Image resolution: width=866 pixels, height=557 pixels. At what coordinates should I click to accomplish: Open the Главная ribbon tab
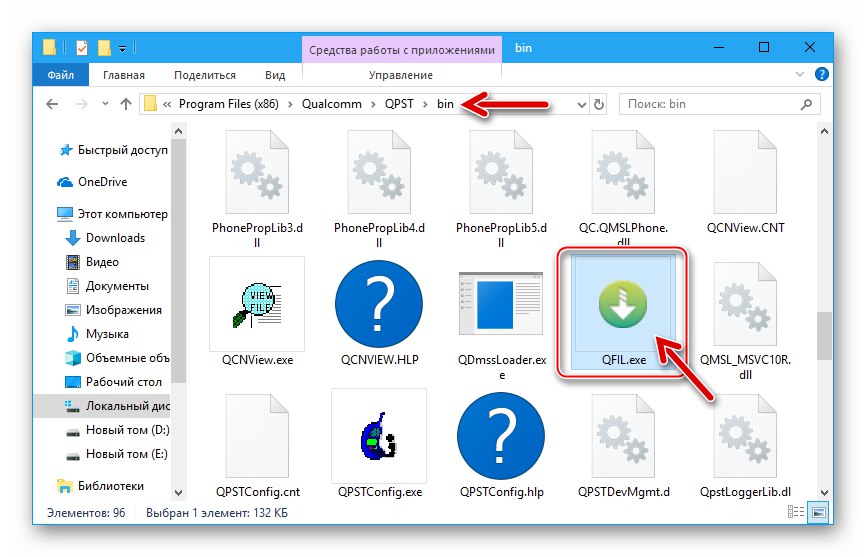124,75
